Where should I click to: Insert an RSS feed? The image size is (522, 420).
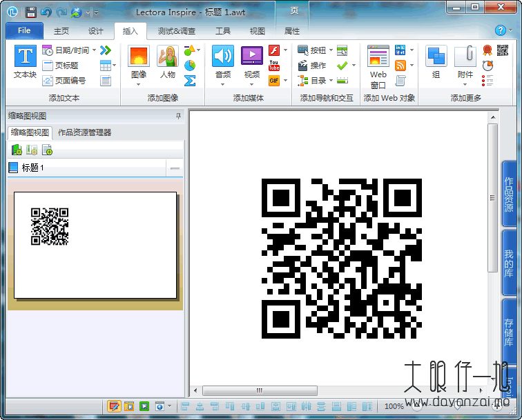click(x=400, y=66)
